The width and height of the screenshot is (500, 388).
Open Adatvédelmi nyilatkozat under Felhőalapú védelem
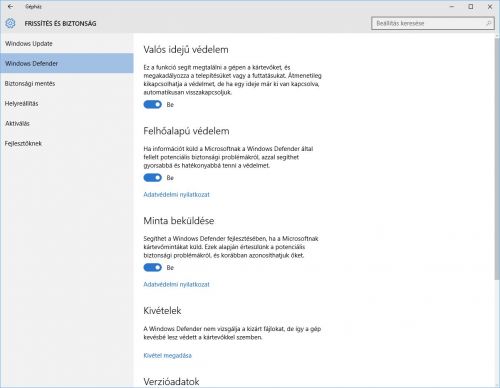(x=176, y=194)
